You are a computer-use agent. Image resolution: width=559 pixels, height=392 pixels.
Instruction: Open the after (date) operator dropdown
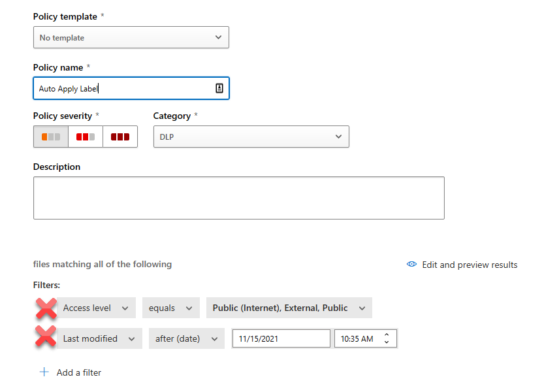(187, 338)
